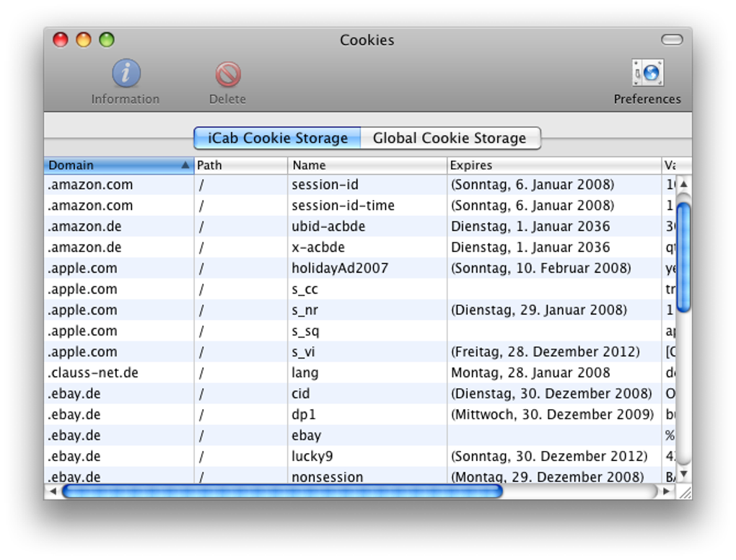
Task: Select the session-id-time cookie row
Action: click(360, 206)
